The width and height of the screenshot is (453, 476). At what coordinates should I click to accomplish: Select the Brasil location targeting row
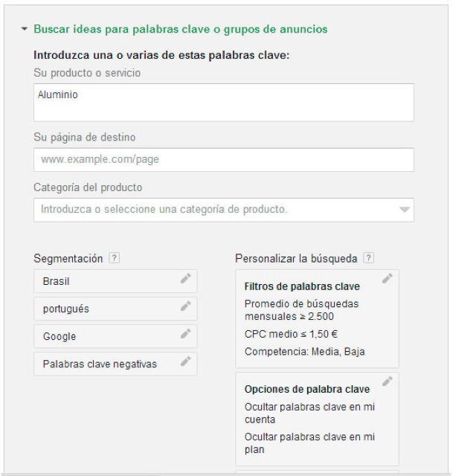[104, 281]
